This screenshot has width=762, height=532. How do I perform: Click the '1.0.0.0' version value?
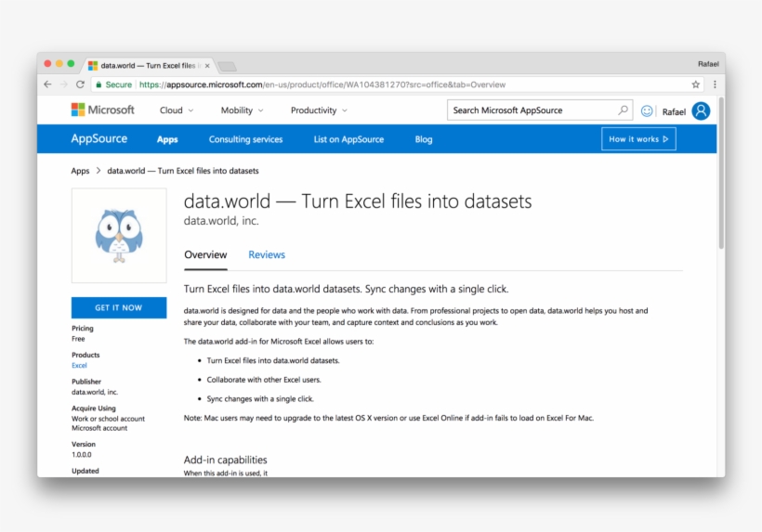point(82,455)
